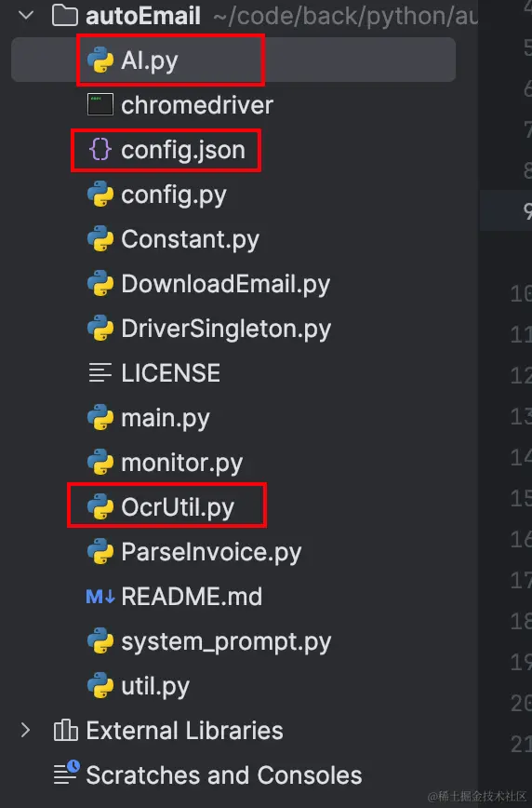Click the Scratches and Consoles icon

pos(66,772)
